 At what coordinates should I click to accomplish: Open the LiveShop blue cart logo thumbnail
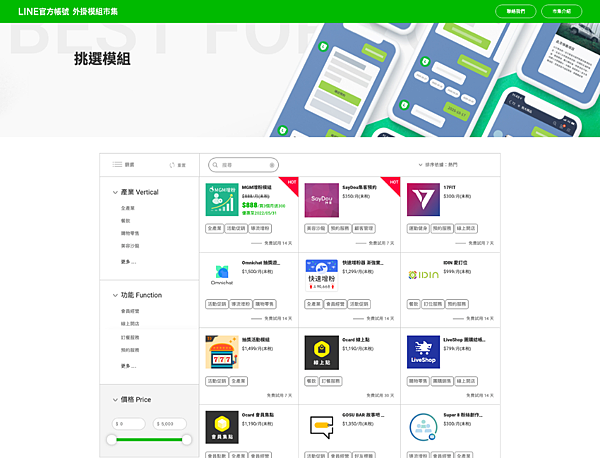[423, 352]
